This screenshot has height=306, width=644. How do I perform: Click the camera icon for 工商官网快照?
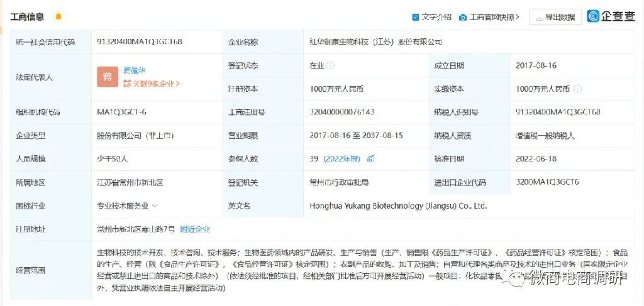pos(463,17)
